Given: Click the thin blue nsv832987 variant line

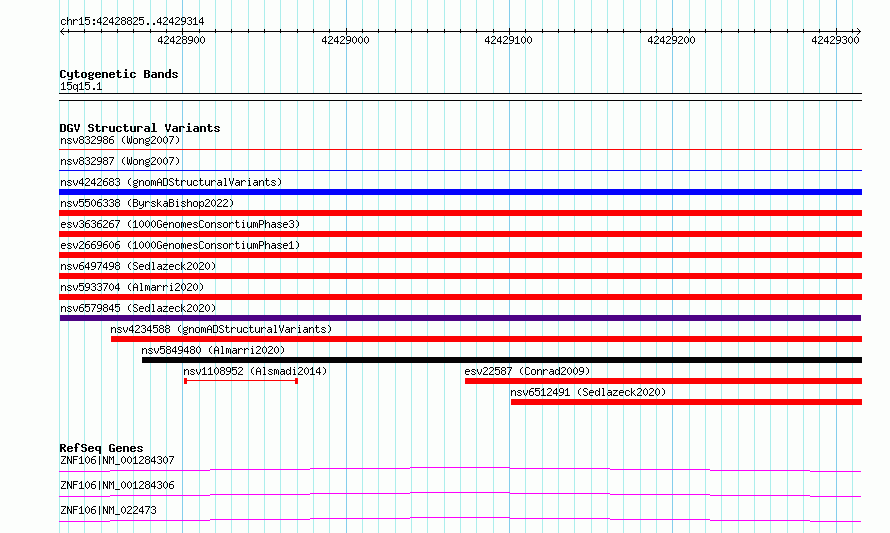Looking at the screenshot, I should pyautogui.click(x=460, y=170).
